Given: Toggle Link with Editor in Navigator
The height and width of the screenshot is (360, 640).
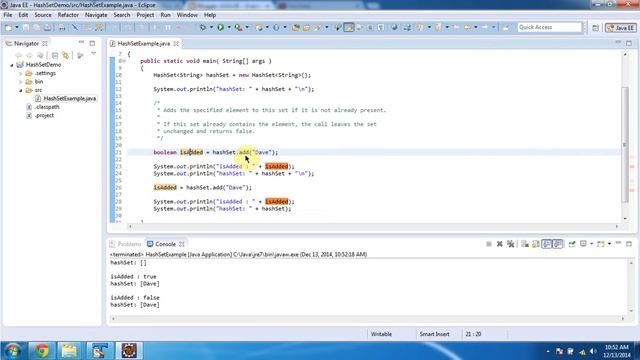Looking at the screenshot, I should 65,55.
